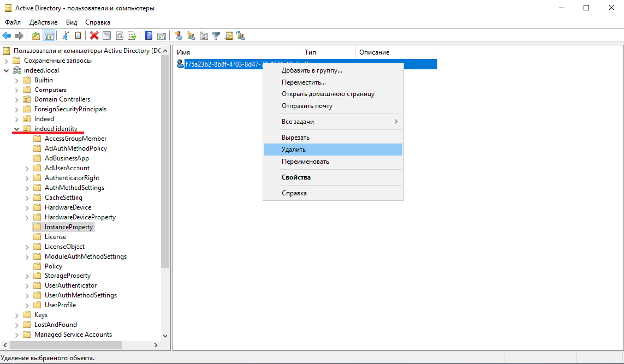Open the Действие menu in menu bar
This screenshot has height=364, width=624.
[x=43, y=22]
